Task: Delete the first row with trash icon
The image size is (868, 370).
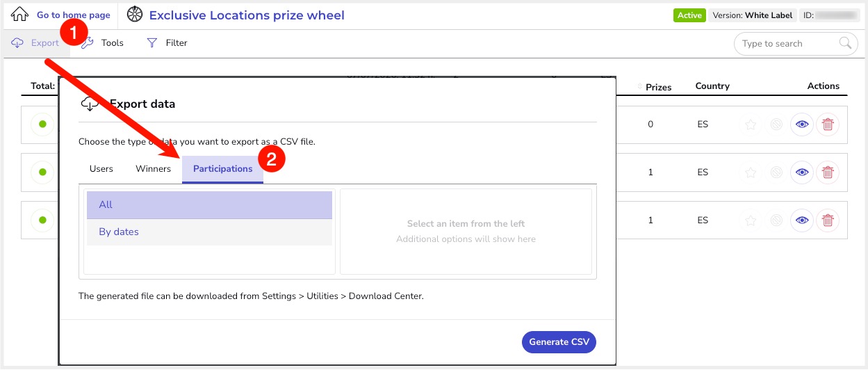Action: 828,124
